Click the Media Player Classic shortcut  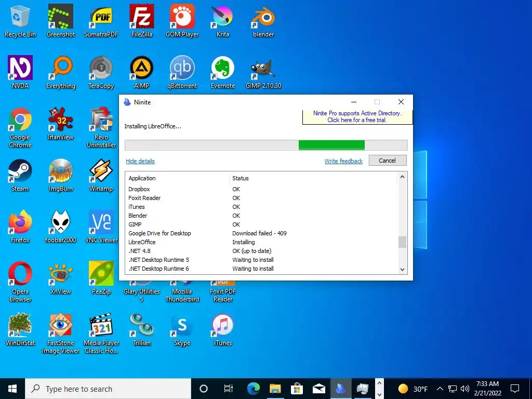pos(101,333)
